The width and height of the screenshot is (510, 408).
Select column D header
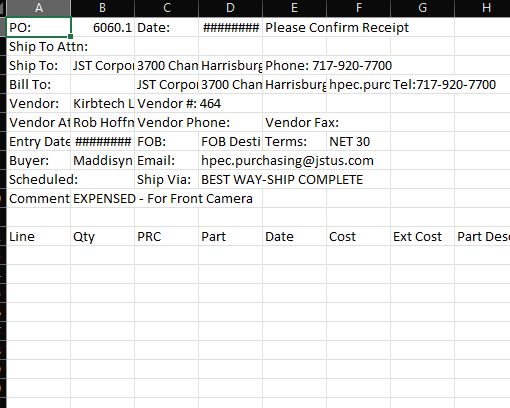[x=230, y=8]
